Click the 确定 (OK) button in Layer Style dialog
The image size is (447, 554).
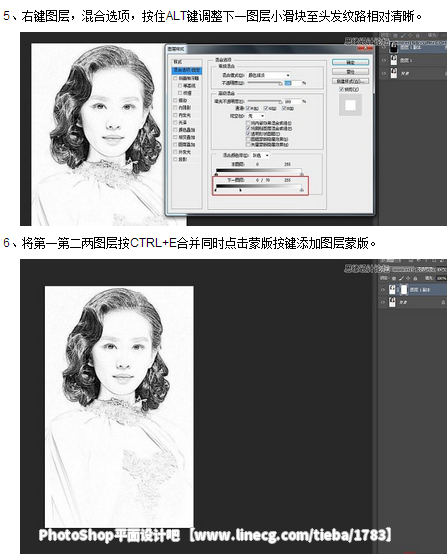coord(350,62)
